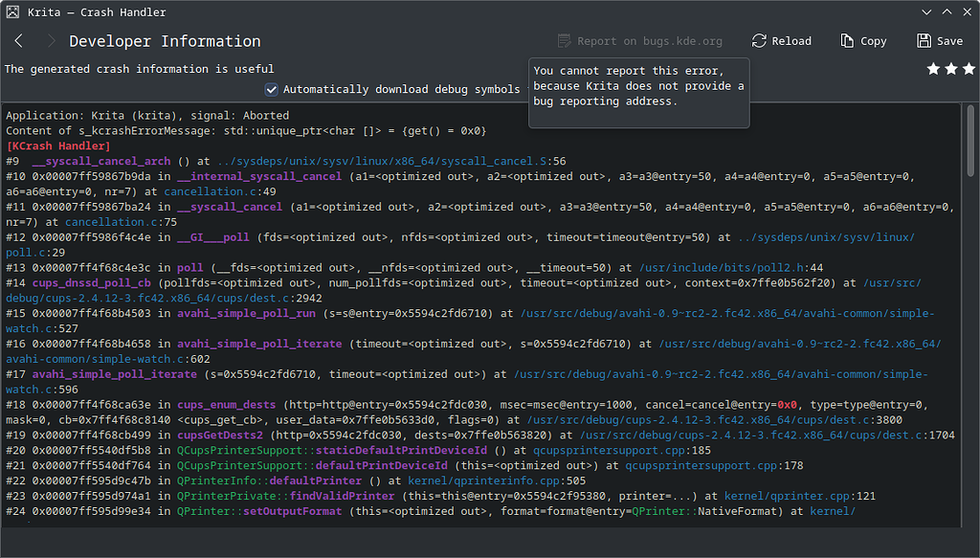Screen dimensions: 980x558
Task: Toggle Automatically download debug symbols
Action: click(x=272, y=88)
